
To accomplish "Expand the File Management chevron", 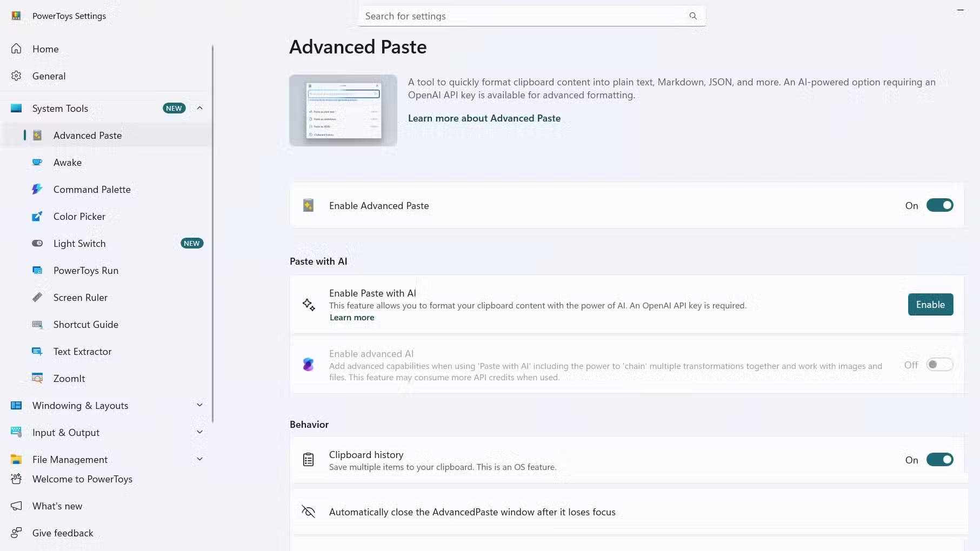I will coord(199,459).
